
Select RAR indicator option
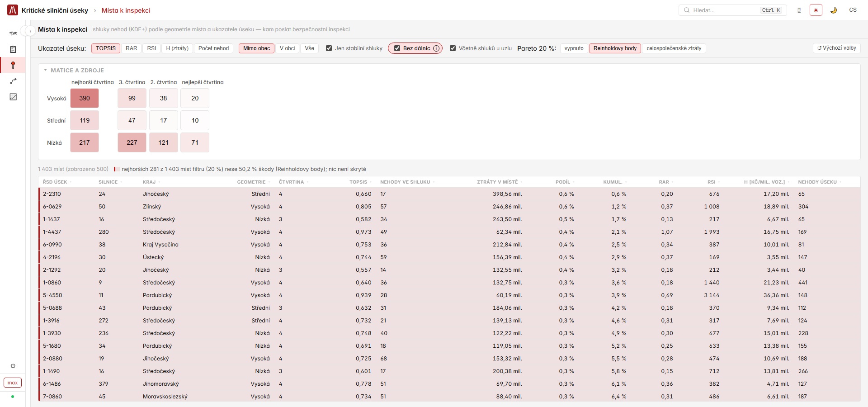pos(132,48)
